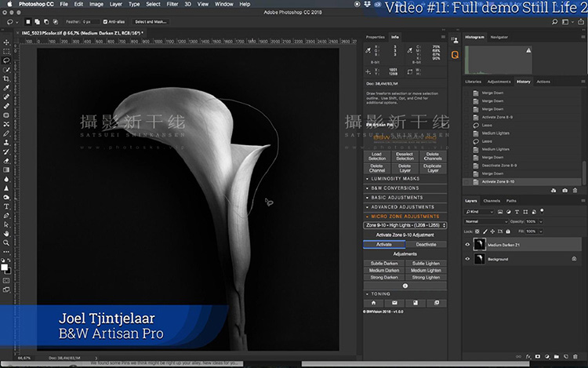Open the orange B&W Artisan panel icon
This screenshot has height=368, width=588.
coord(455,55)
